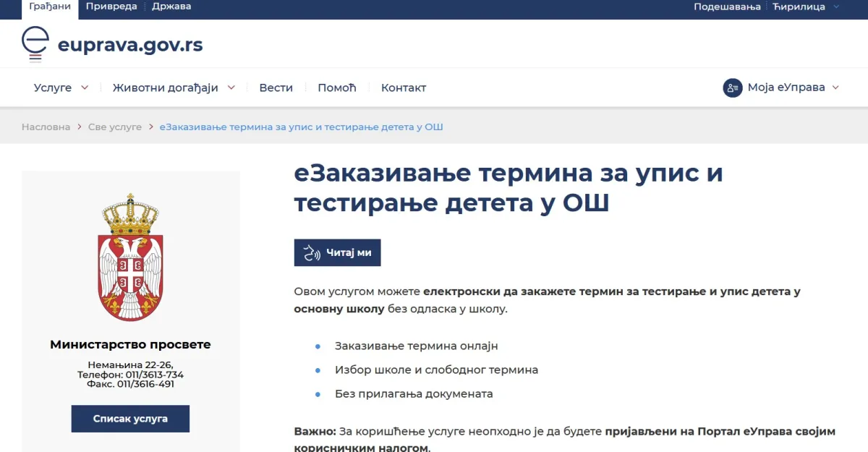This screenshot has height=452, width=868.
Task: Go to the Контакт page
Action: point(404,88)
